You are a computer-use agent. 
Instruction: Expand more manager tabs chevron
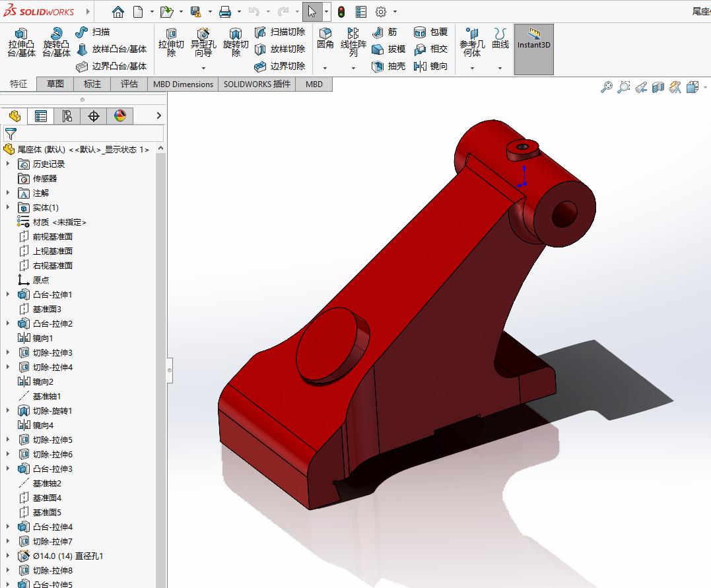coord(158,115)
